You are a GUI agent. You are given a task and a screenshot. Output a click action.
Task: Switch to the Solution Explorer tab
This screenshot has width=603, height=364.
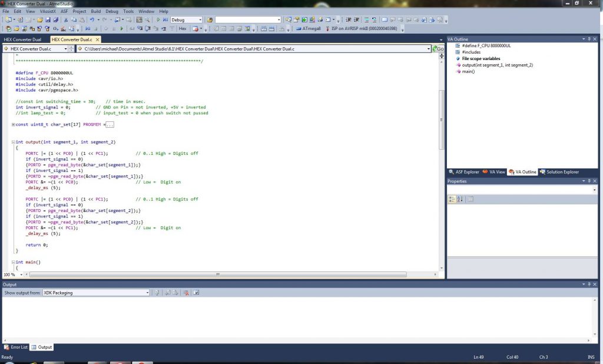coord(558,172)
